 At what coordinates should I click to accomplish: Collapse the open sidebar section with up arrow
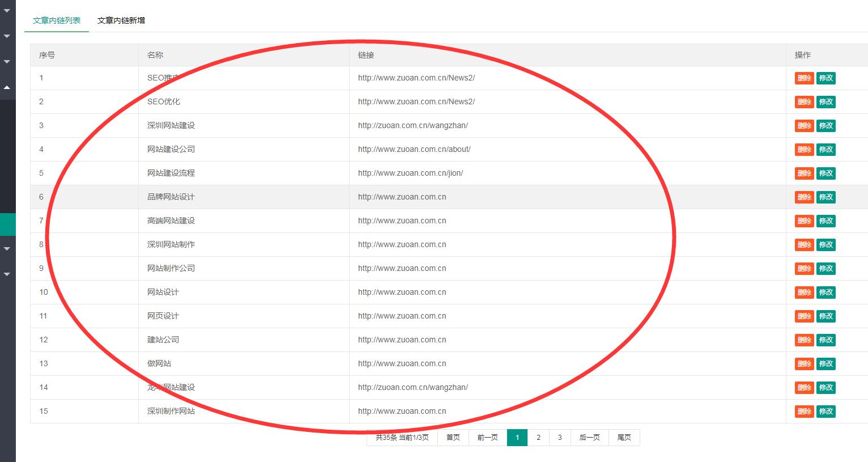click(7, 87)
